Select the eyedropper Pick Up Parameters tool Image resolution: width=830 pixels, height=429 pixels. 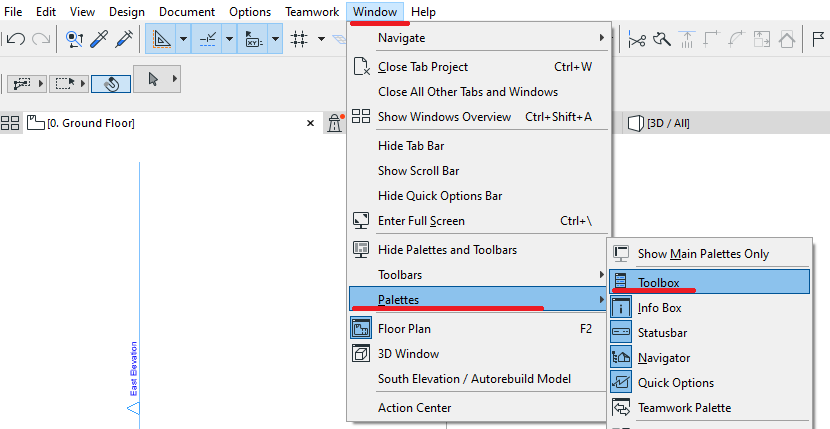coord(99,39)
